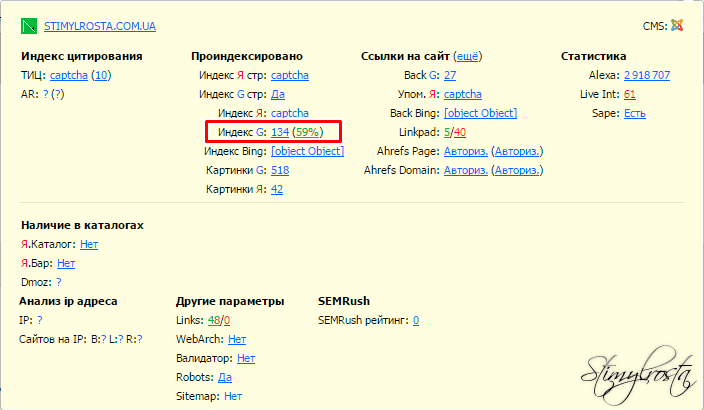This screenshot has height=410, width=704.
Task: Open Alexa rank 2 918 707 link
Action: [647, 75]
